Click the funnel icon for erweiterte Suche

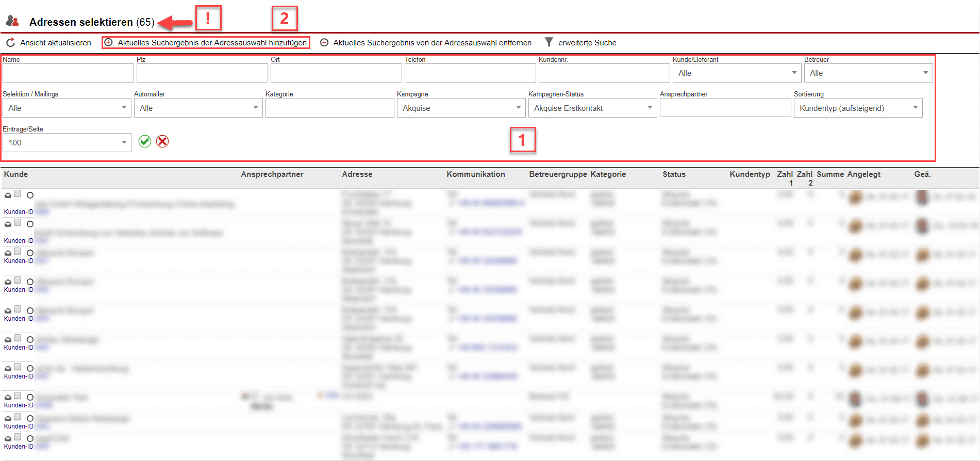[x=549, y=42]
